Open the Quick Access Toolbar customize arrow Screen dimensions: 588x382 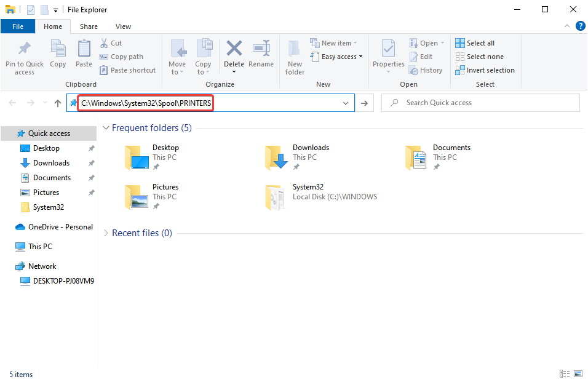55,10
